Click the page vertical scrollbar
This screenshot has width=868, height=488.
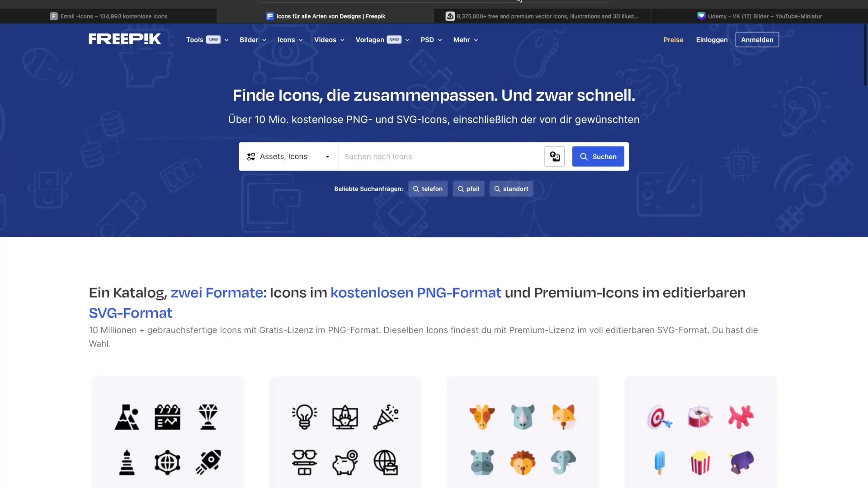[x=865, y=55]
